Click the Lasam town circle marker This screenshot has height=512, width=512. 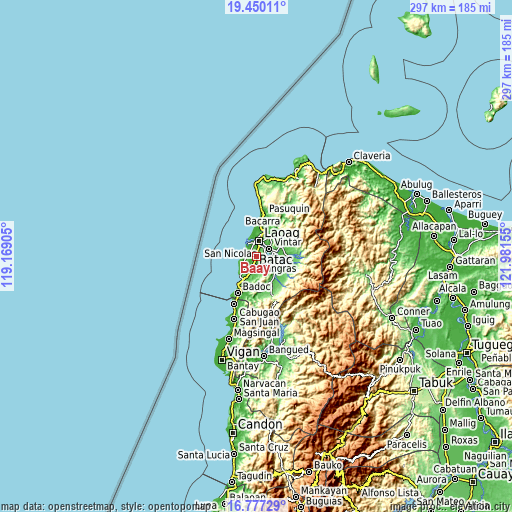point(450,267)
